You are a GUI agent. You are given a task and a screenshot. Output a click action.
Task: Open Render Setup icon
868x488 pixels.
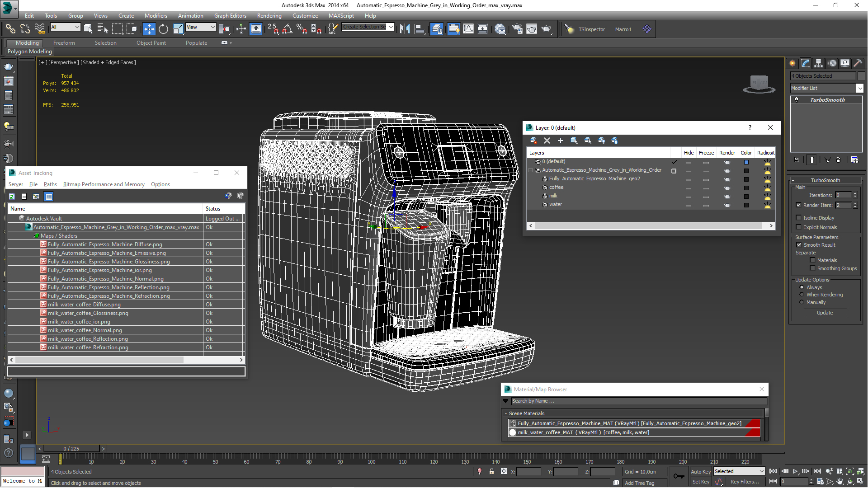(517, 29)
